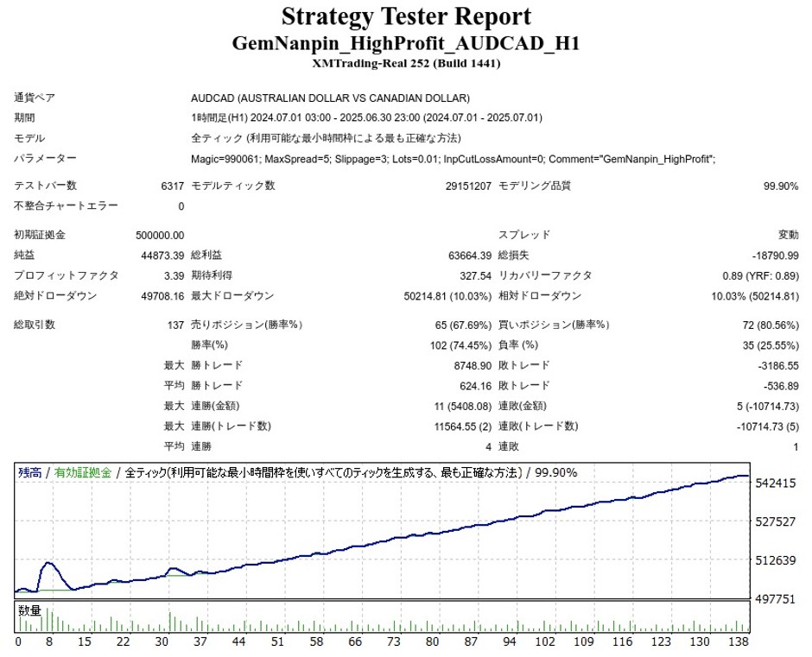Click the 全ティック model description in the report table
The height and width of the screenshot is (657, 812).
pos(326,138)
